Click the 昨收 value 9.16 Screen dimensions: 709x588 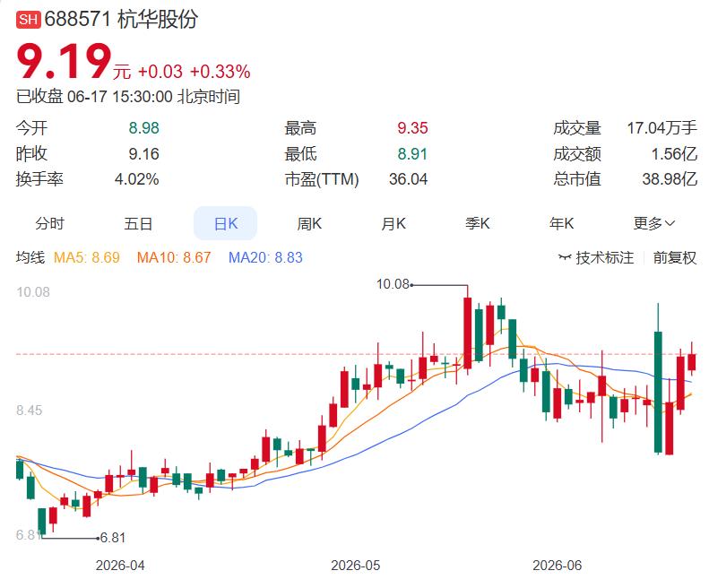[x=143, y=154]
